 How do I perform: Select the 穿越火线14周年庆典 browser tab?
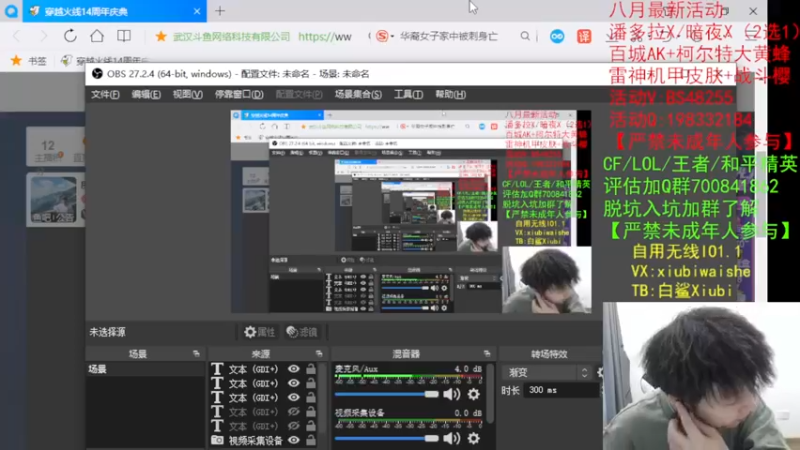pos(114,11)
